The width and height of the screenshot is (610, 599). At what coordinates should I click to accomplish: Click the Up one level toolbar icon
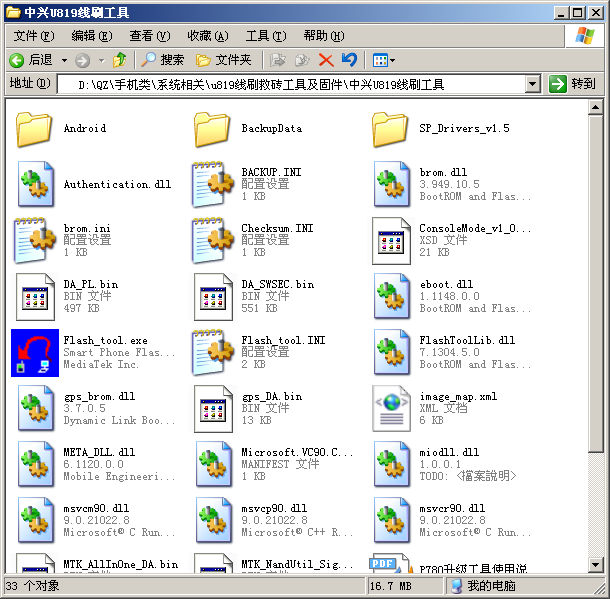click(119, 60)
